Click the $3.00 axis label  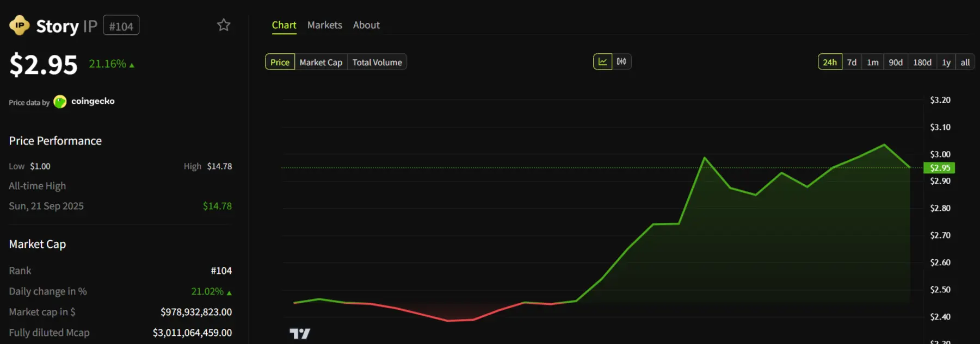point(940,154)
